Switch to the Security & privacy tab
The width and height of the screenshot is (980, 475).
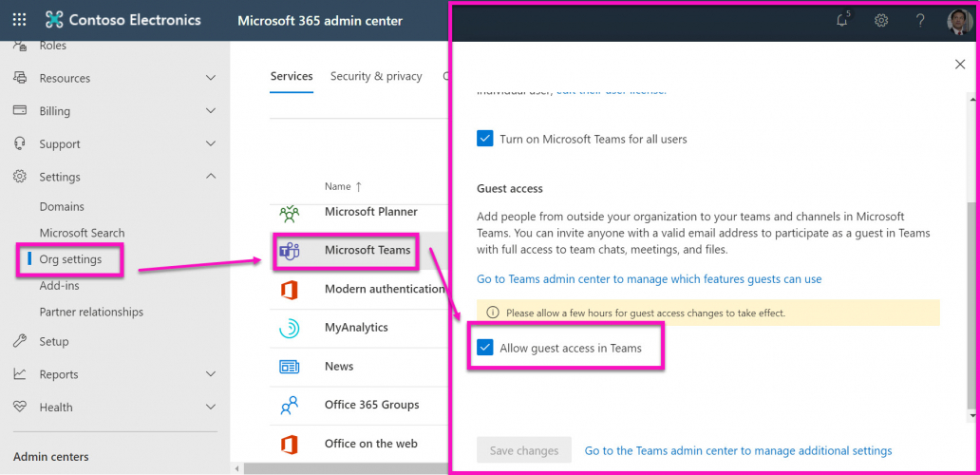point(376,76)
